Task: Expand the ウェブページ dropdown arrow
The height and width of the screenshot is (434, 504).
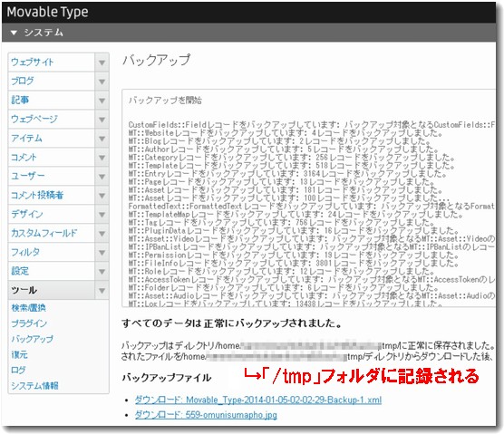Action: click(102, 120)
